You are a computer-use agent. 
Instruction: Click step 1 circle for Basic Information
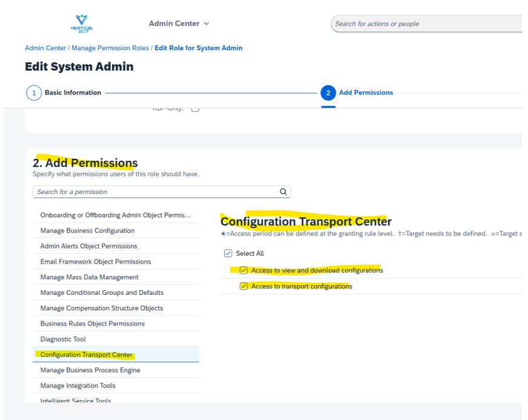coord(34,93)
